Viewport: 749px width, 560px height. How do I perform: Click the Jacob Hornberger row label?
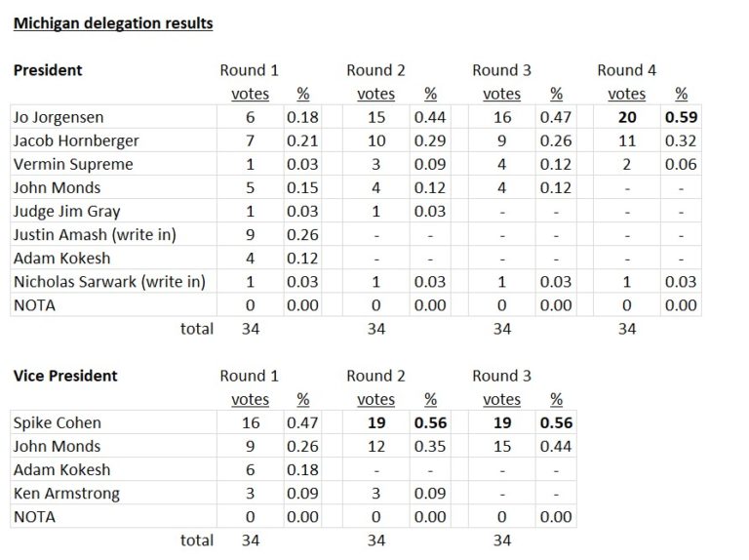tap(76, 140)
